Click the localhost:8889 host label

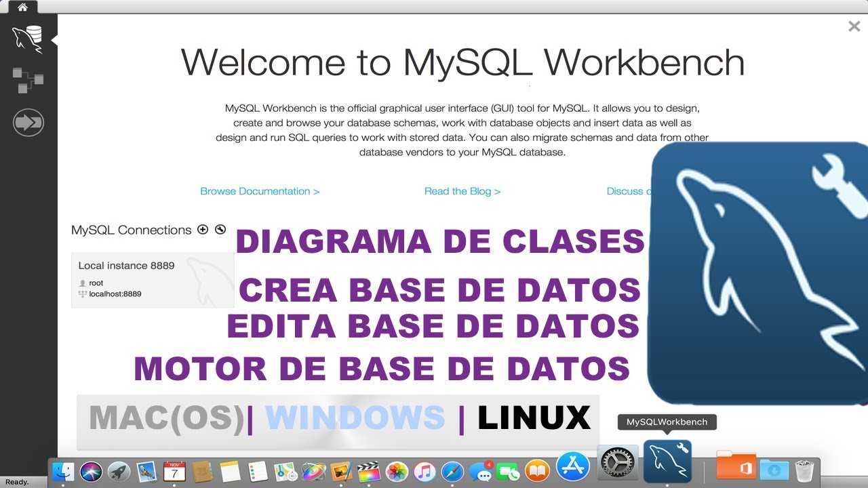point(115,294)
